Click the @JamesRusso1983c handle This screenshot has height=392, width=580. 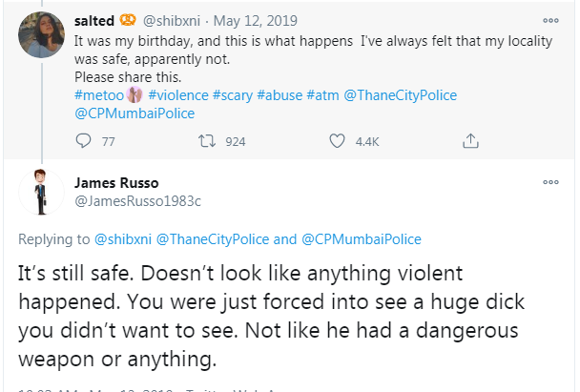tap(137, 200)
